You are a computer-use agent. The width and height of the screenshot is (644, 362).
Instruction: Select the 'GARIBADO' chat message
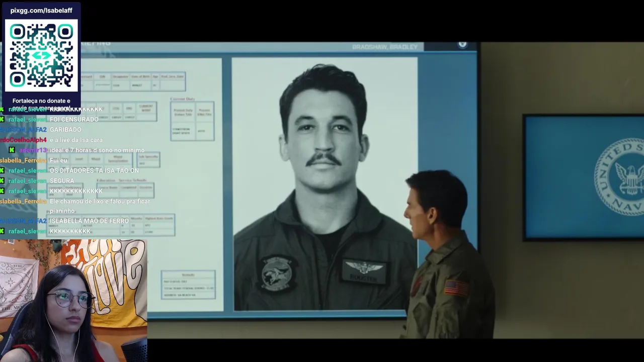click(65, 130)
